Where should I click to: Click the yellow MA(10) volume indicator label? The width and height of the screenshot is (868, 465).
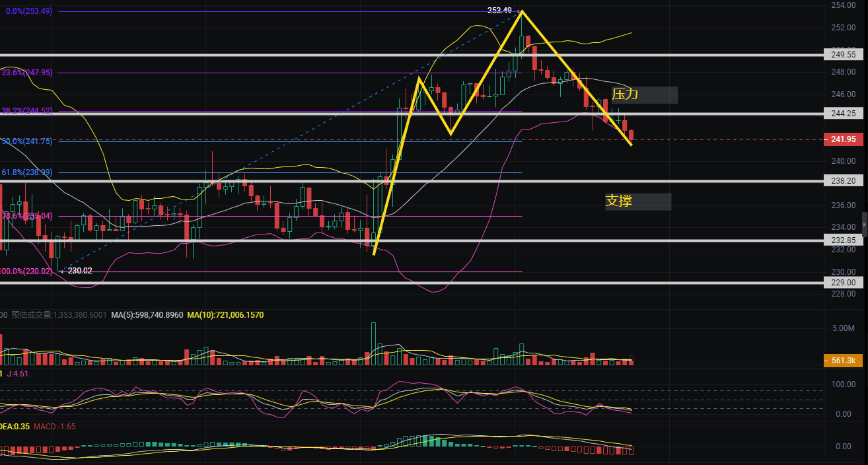(x=225, y=316)
